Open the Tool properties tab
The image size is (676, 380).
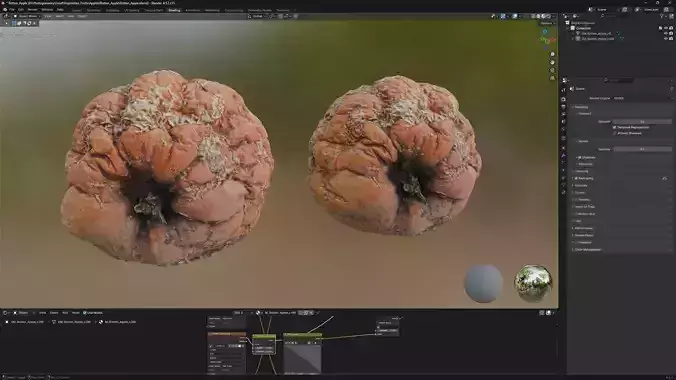click(x=563, y=90)
